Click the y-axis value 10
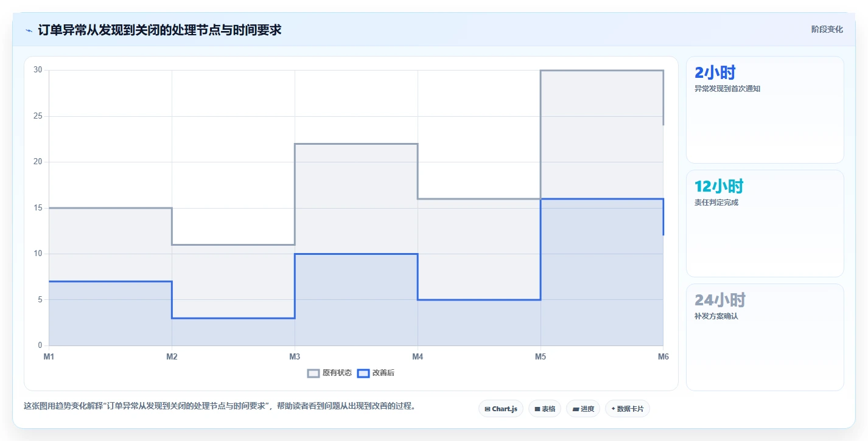The image size is (868, 441). (x=38, y=254)
